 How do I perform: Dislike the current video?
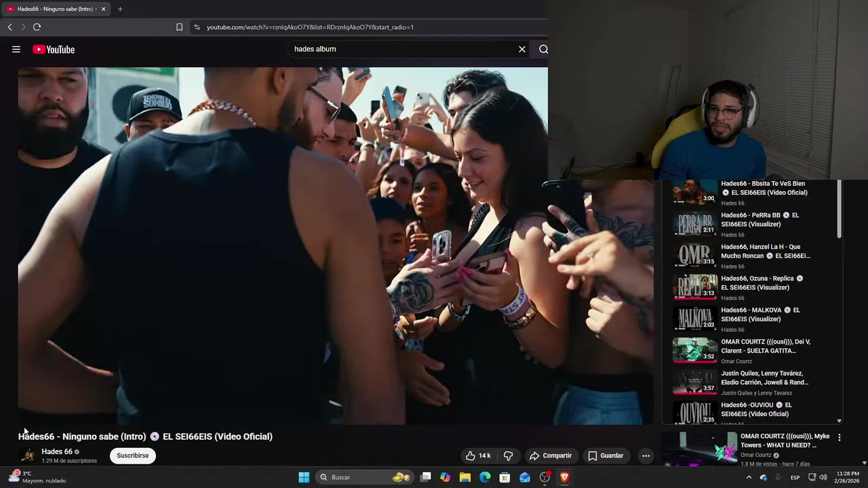tap(508, 455)
